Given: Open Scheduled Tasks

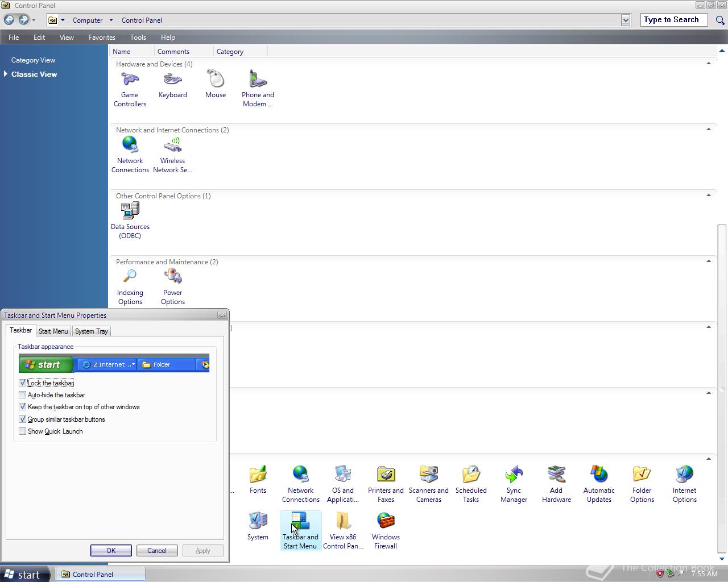Looking at the screenshot, I should pyautogui.click(x=471, y=485).
